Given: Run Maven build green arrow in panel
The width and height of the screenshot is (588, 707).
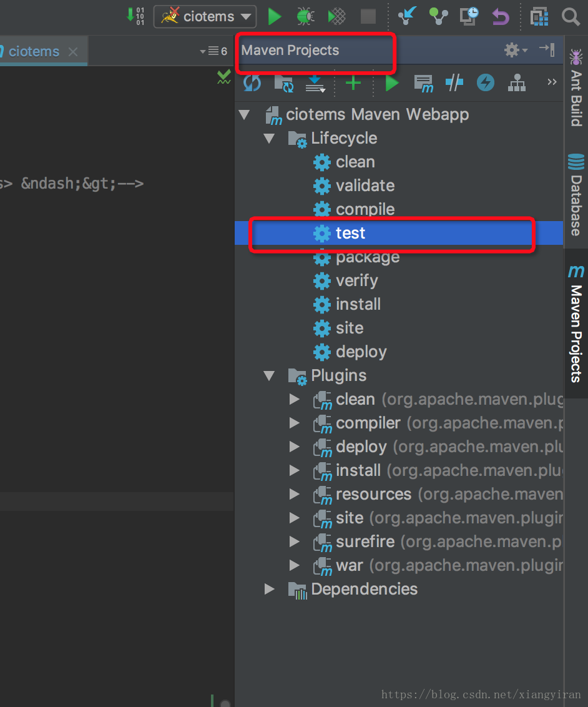Looking at the screenshot, I should pos(392,84).
